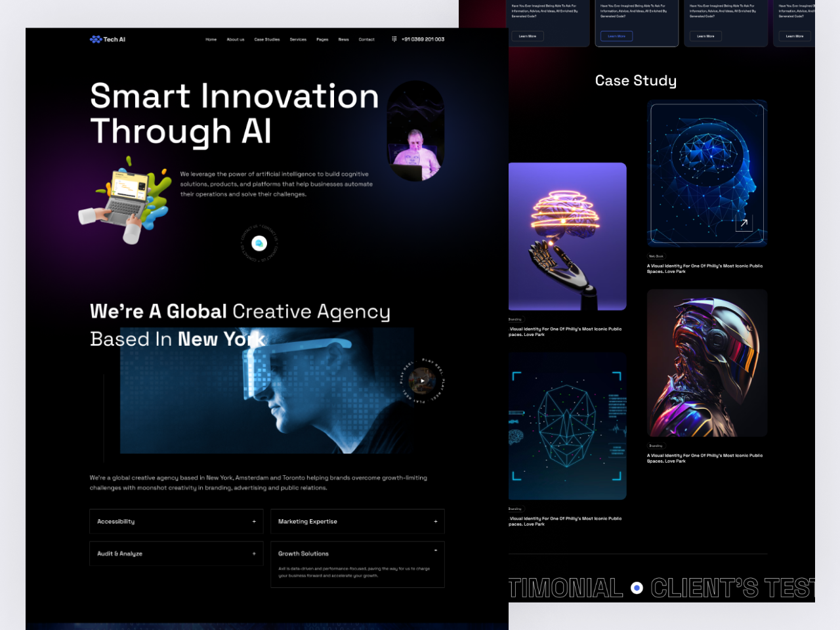
Task: Go to Home in the navigation bar
Action: [x=211, y=39]
